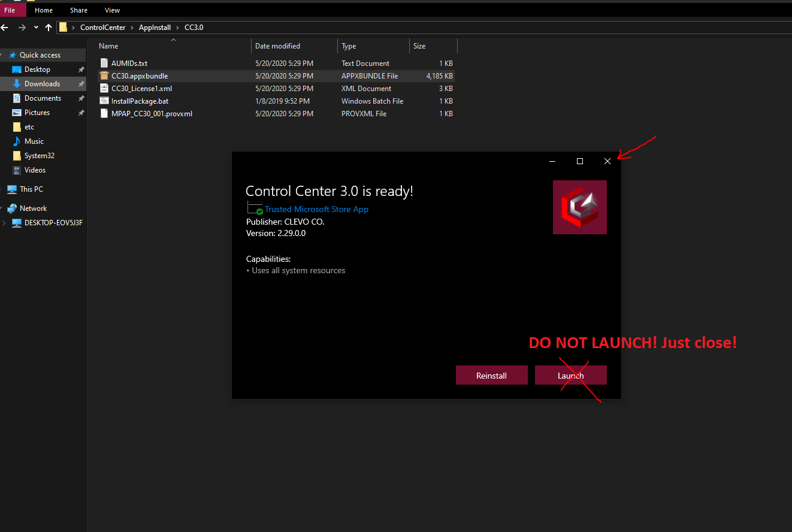Select the CC30_License1.xml file icon
The image size is (792, 532).
(x=104, y=88)
